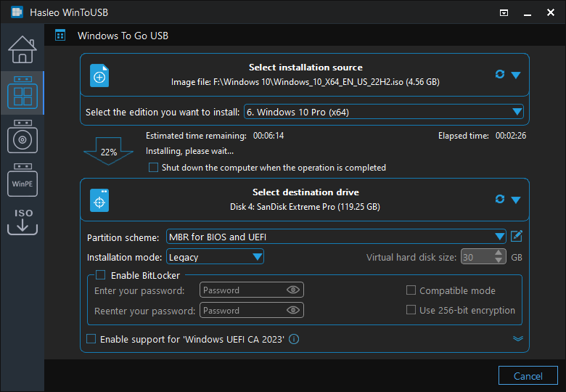Tick Use 256-bit encryption checkbox
This screenshot has width=566, height=392.
pos(411,310)
